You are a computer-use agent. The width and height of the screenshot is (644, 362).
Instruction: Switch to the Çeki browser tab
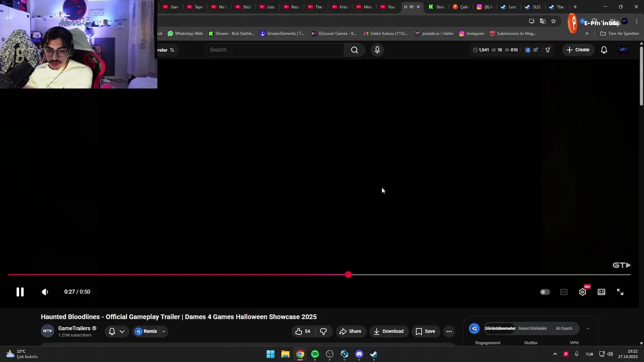coord(461,7)
